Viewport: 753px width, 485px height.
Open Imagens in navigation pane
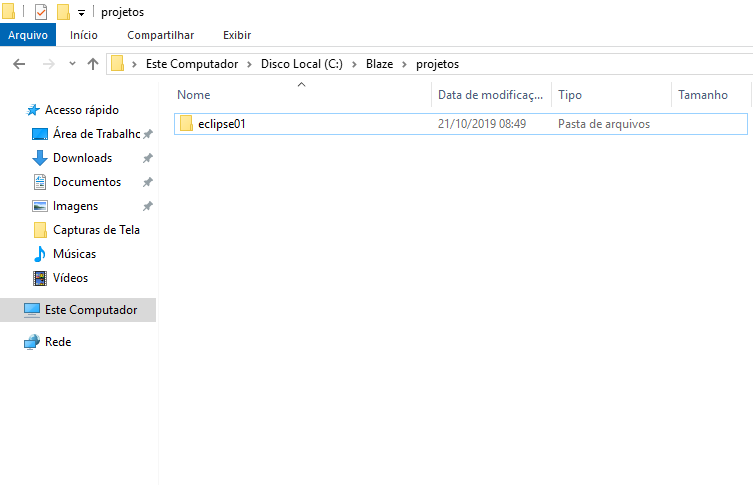[75, 206]
